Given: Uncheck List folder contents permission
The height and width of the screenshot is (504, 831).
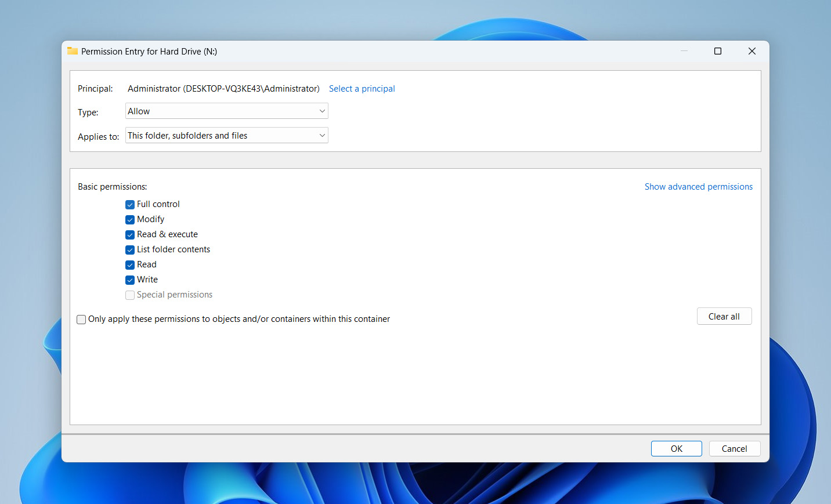Looking at the screenshot, I should [130, 250].
